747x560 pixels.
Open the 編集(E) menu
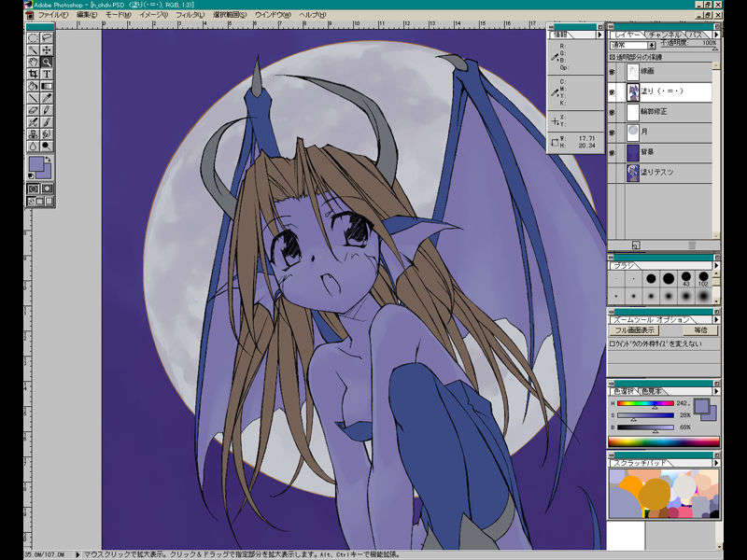[87, 15]
